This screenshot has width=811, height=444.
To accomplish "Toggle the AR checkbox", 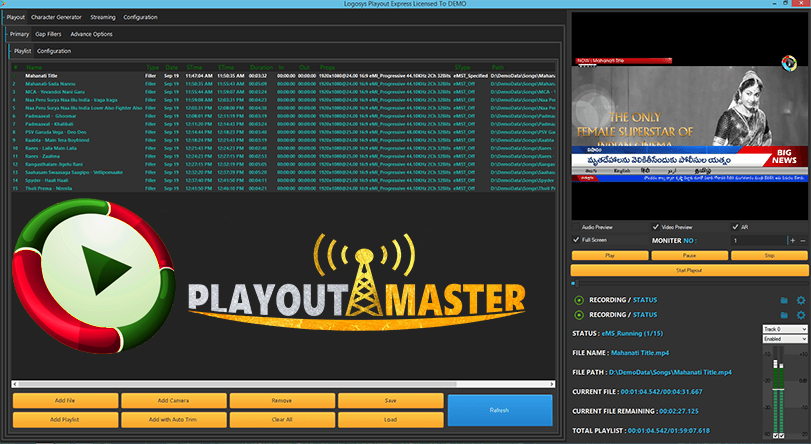I will 735,227.
